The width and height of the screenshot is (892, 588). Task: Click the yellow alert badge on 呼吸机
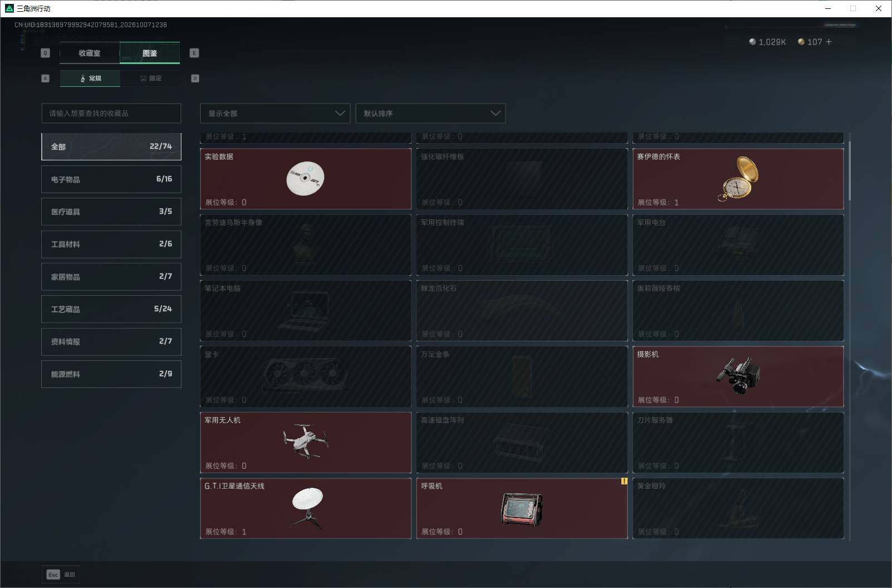pos(624,481)
